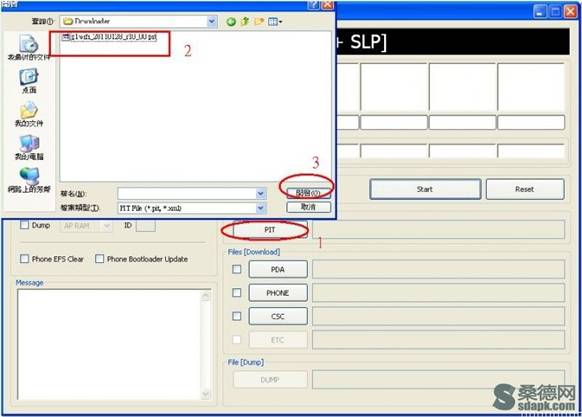Click the PHONE file button
The height and width of the screenshot is (417, 582).
click(278, 293)
